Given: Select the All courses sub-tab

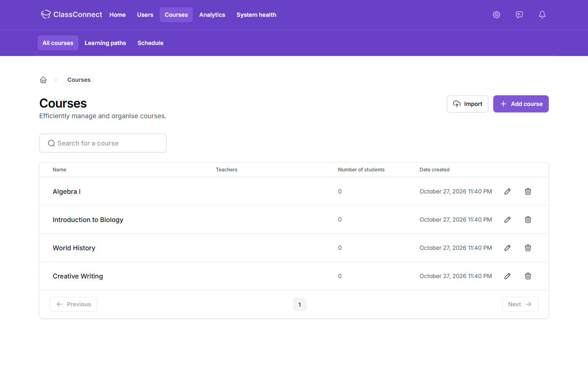Looking at the screenshot, I should pos(58,43).
